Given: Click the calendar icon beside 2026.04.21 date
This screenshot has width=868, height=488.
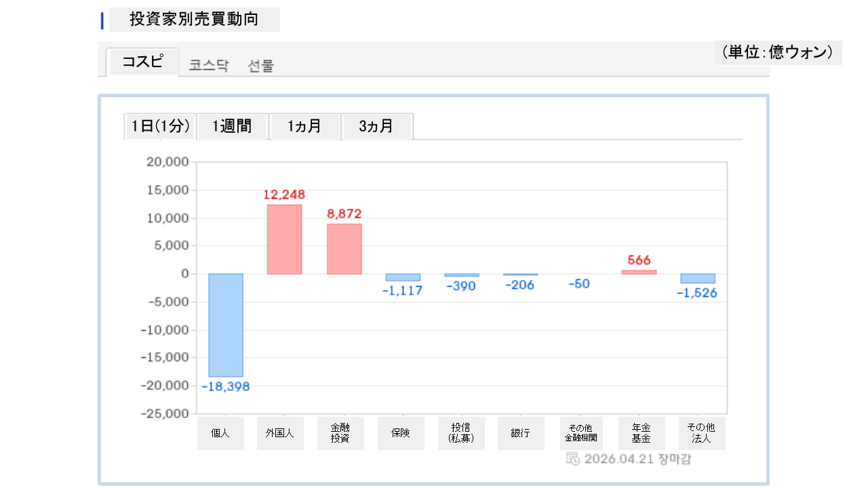Looking at the screenshot, I should [x=572, y=459].
